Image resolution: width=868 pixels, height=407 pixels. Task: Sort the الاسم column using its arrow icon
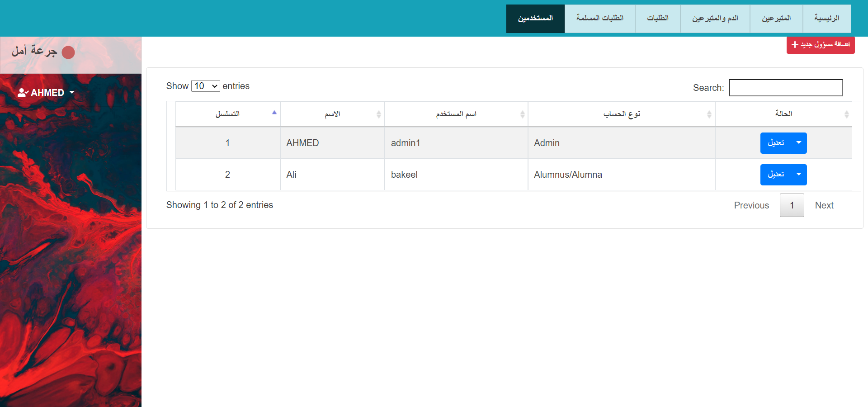click(x=379, y=114)
